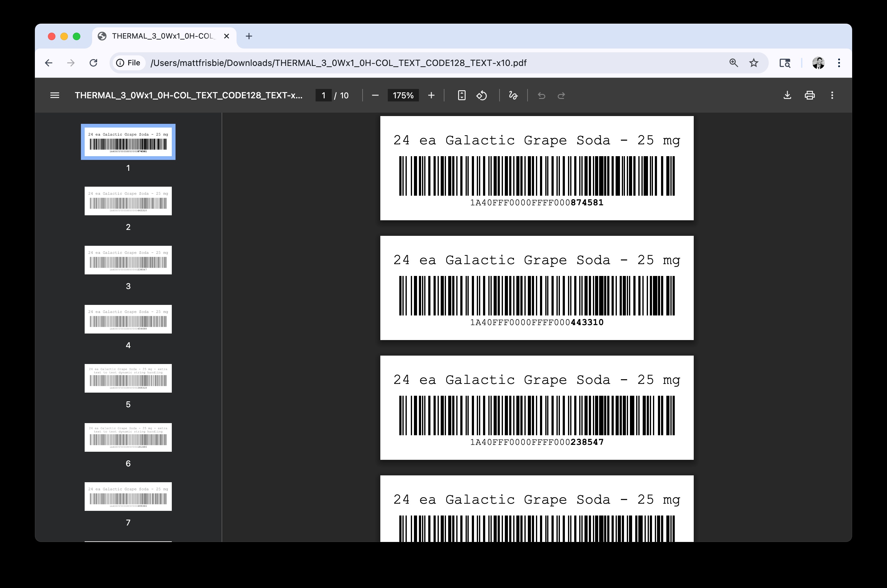Close the THERMAL PDF browser tab
Viewport: 887px width, 588px height.
(227, 36)
